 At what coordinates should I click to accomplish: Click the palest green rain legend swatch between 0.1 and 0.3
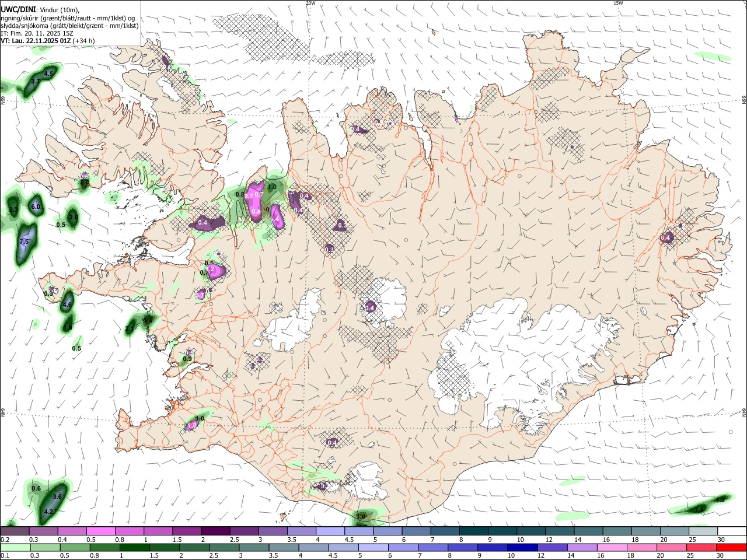click(x=15, y=548)
